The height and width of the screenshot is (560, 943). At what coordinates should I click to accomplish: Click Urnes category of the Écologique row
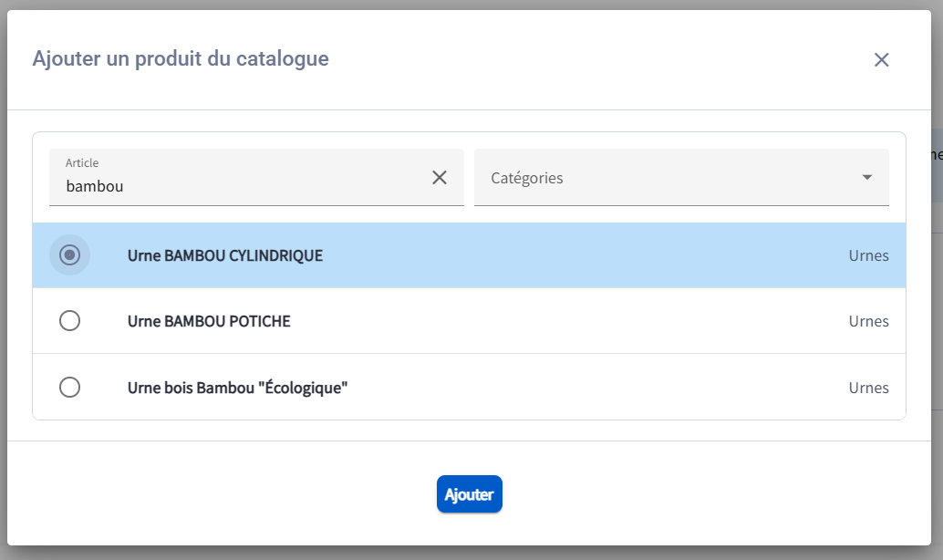[x=868, y=389]
